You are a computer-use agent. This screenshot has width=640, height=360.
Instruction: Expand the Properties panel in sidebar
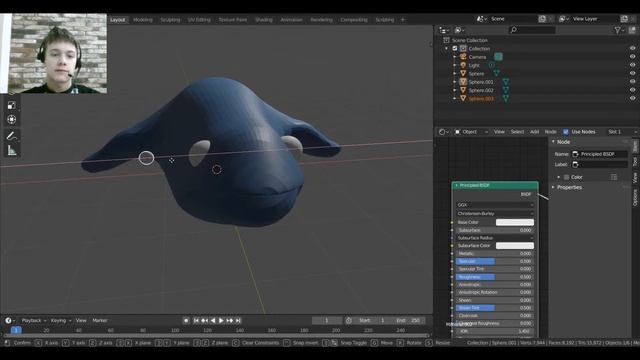(554, 187)
